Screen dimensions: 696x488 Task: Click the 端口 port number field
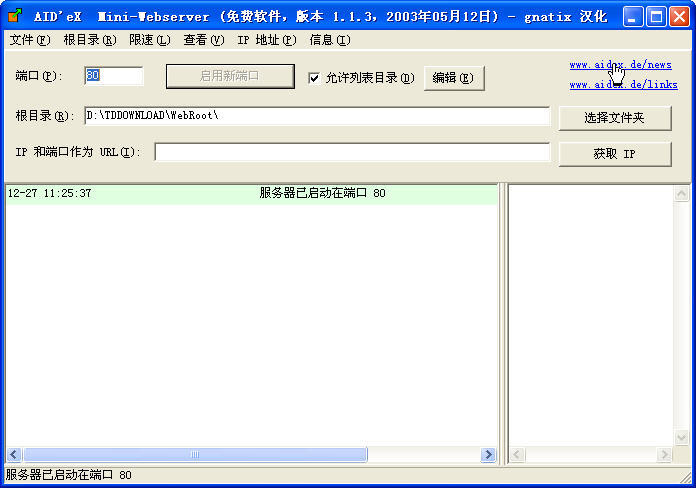tap(114, 75)
